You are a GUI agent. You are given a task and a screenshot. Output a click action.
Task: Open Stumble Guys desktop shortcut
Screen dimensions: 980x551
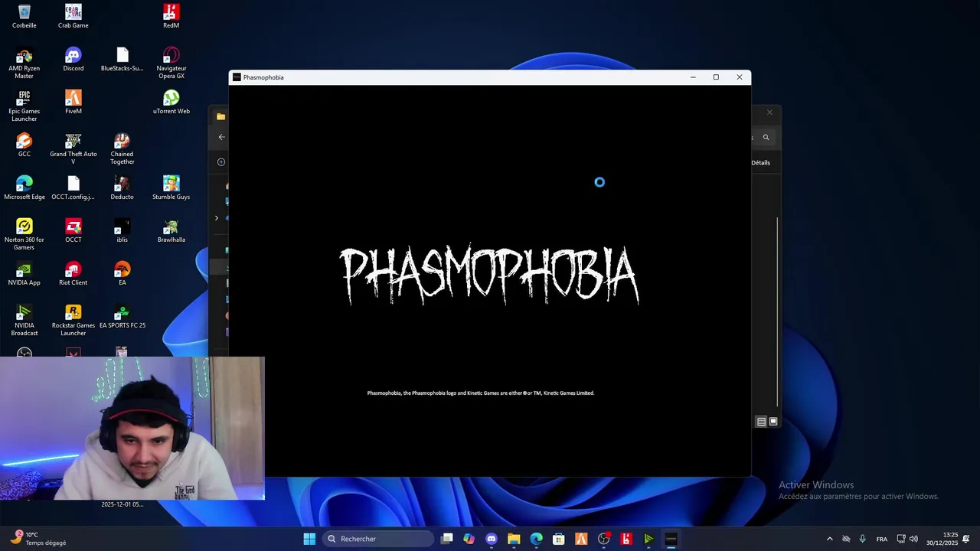point(171,187)
